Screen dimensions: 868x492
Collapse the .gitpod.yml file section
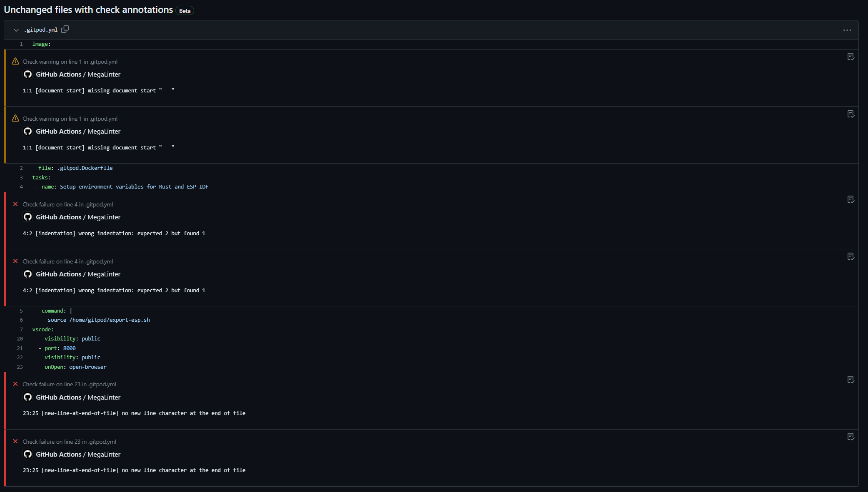(x=15, y=30)
